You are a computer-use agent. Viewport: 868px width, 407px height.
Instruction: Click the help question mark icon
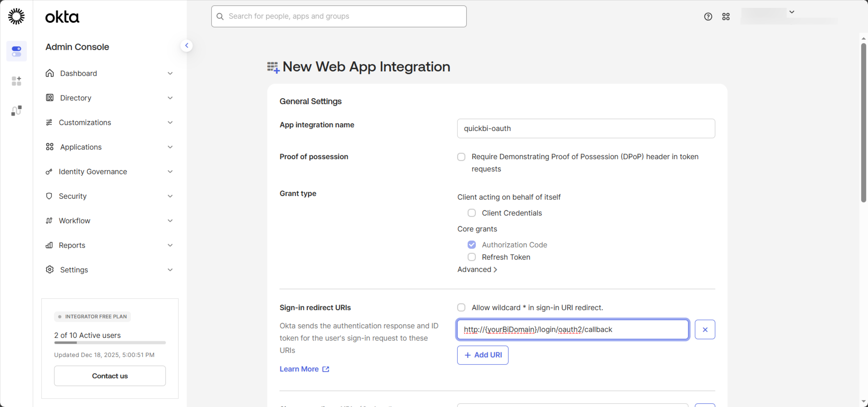click(x=708, y=17)
